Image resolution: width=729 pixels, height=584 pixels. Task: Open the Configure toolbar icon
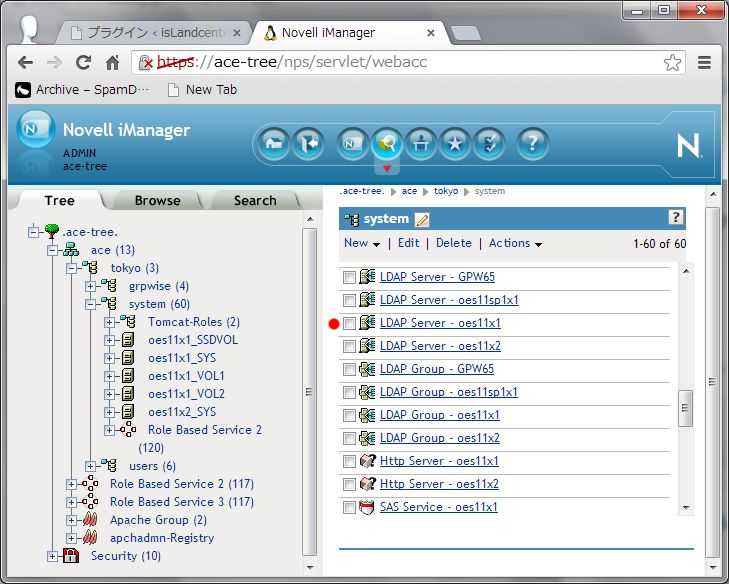pyautogui.click(x=421, y=144)
